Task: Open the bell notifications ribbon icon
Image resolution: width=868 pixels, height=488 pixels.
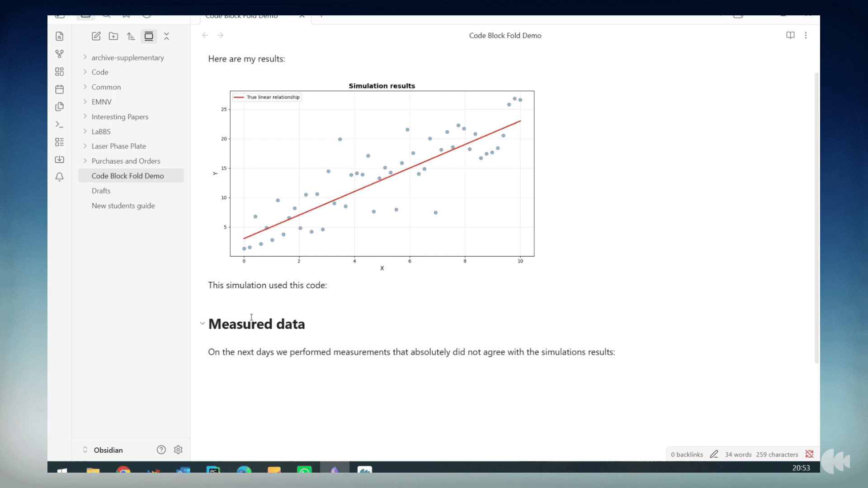Action: [x=59, y=177]
